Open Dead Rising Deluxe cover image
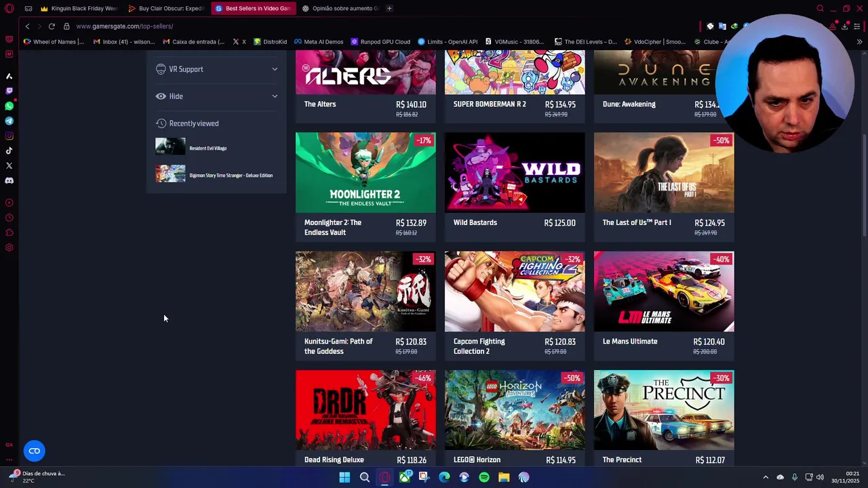Viewport: 868px width, 488px height. (366, 410)
